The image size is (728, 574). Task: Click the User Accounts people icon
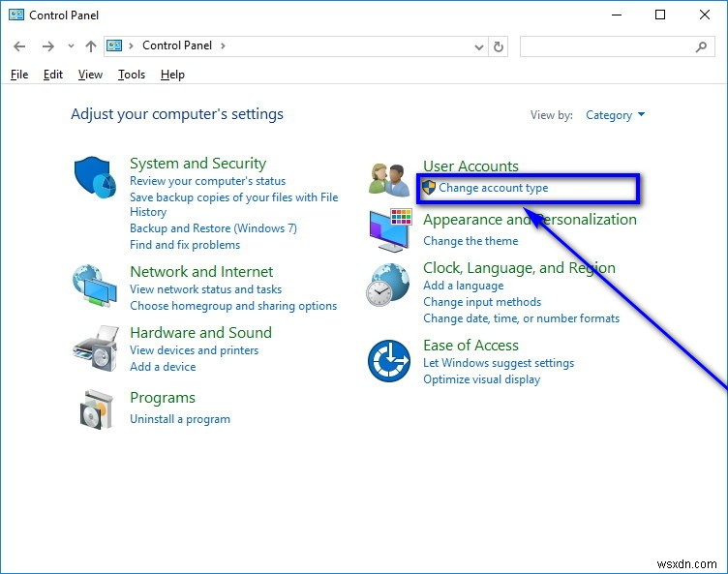(x=389, y=179)
